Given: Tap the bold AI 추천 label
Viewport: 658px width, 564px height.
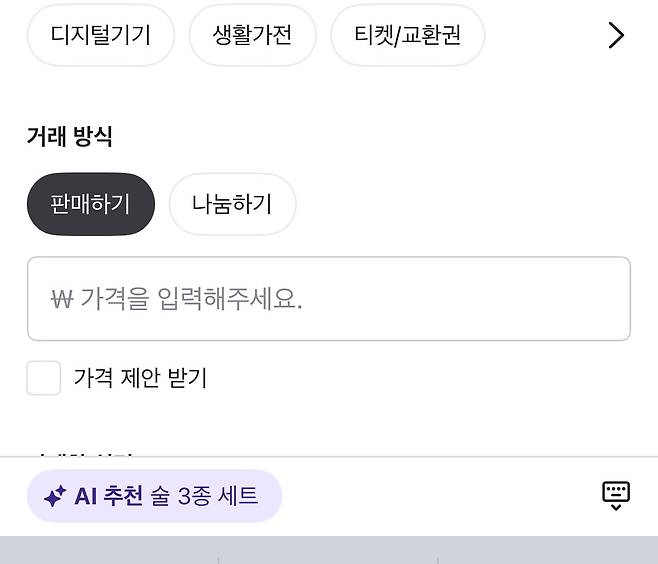Looking at the screenshot, I should click(x=108, y=496).
